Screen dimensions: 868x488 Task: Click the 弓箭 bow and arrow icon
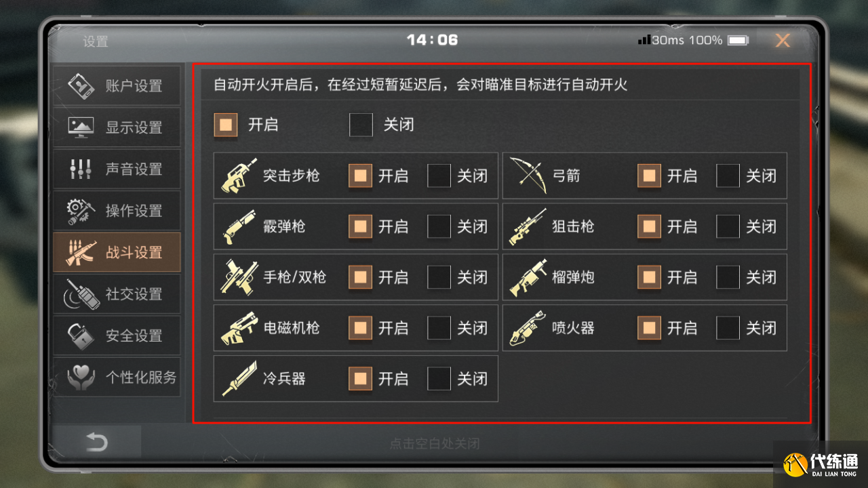click(528, 176)
